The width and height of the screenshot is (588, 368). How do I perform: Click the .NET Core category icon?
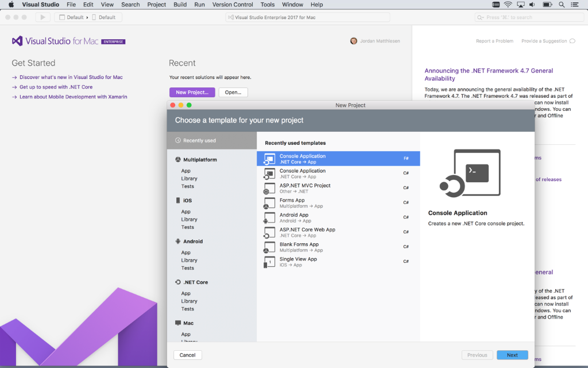click(178, 282)
